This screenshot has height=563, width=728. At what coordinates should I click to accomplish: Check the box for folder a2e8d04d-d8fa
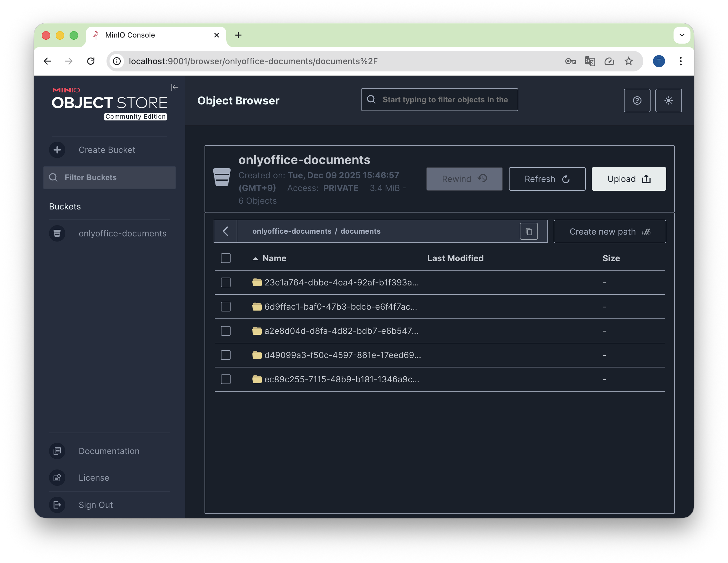click(226, 331)
